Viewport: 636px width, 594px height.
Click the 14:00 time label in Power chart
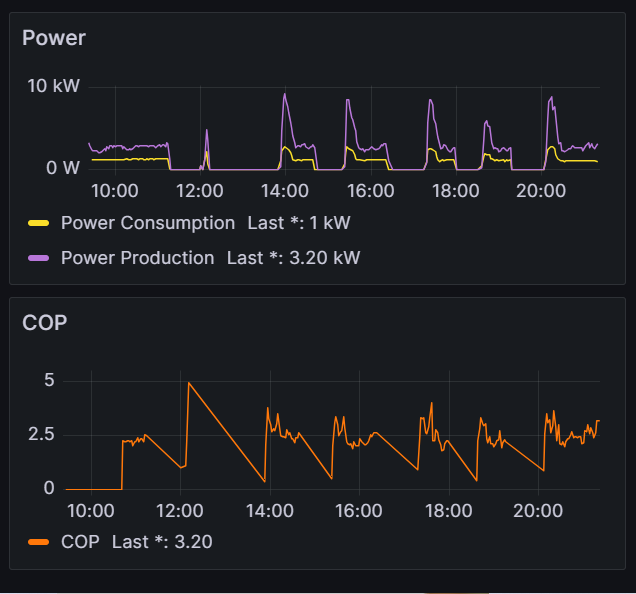pyautogui.click(x=285, y=191)
